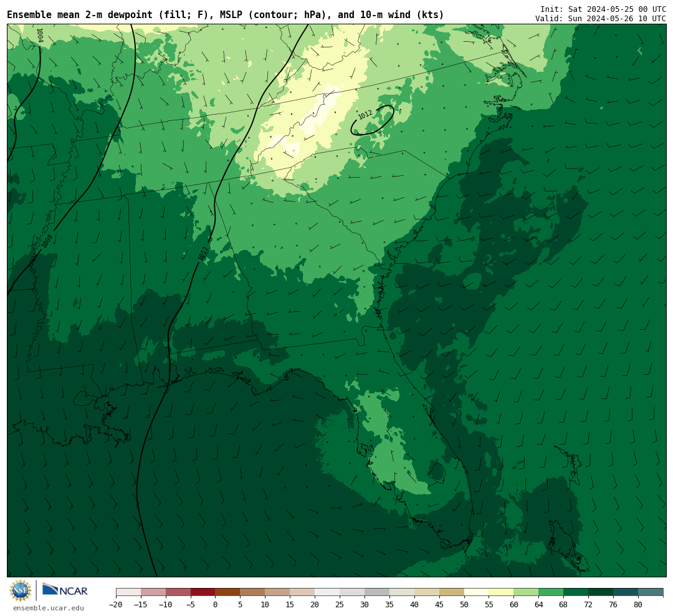Viewport: 673px width, 616px height.
Task: Select the beige swatch between 40 and 45
Action: (x=427, y=592)
